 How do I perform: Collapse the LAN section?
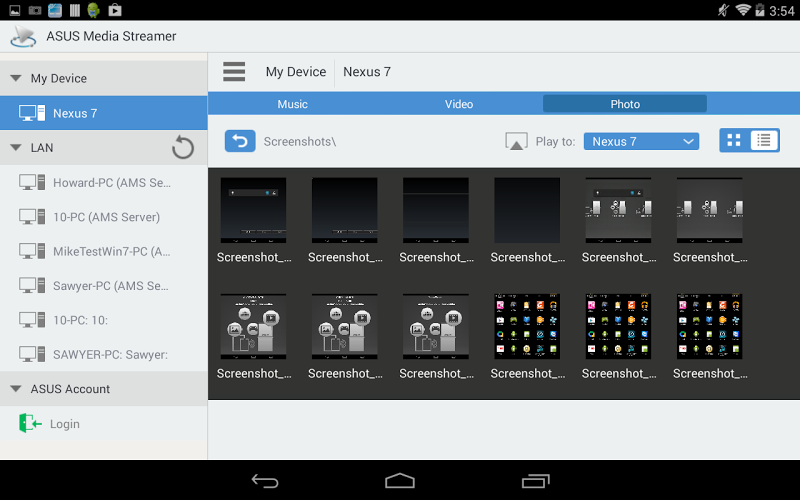point(16,147)
